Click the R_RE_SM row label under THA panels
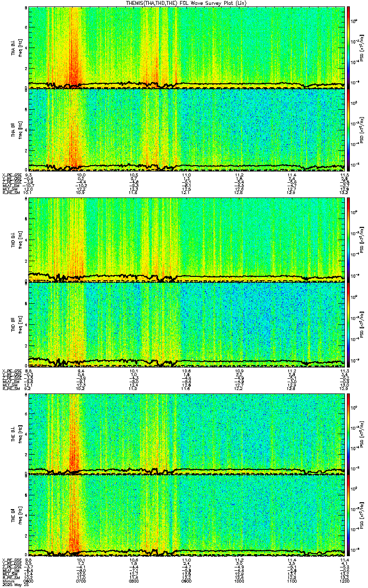Image resolution: width=368 pixels, height=588 pixels. click(x=10, y=193)
